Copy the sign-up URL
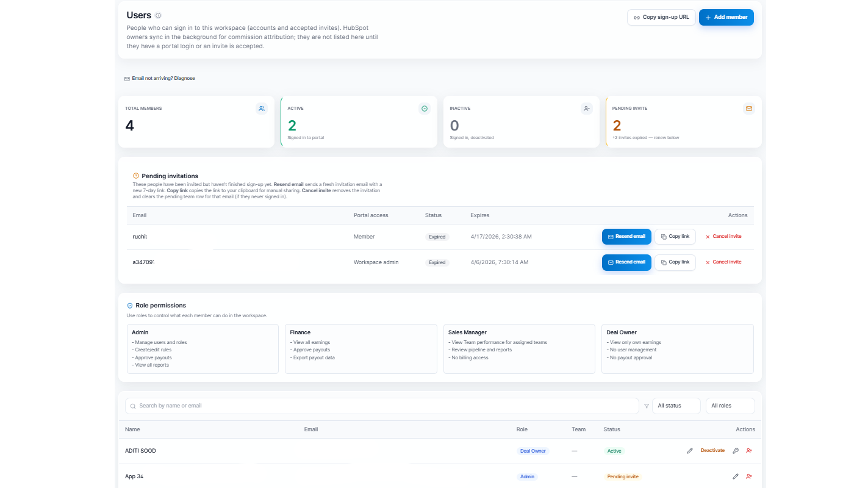 661,17
